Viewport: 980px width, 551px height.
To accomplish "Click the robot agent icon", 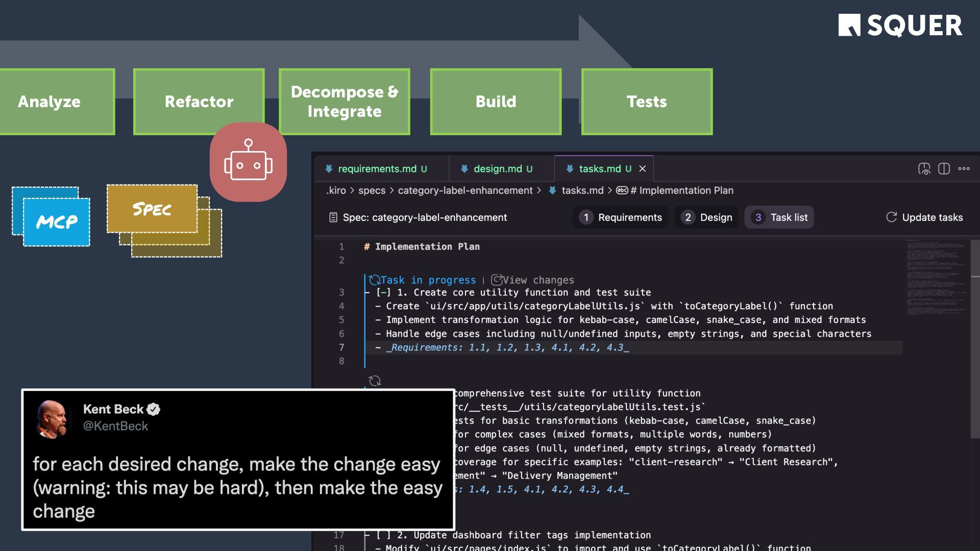I will tap(248, 161).
